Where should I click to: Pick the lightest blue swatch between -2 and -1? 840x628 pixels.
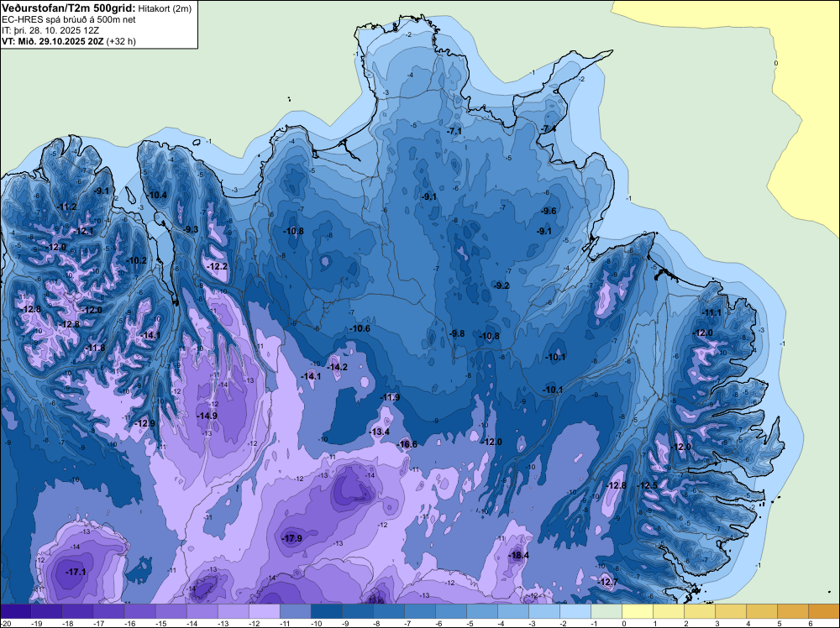click(x=575, y=611)
